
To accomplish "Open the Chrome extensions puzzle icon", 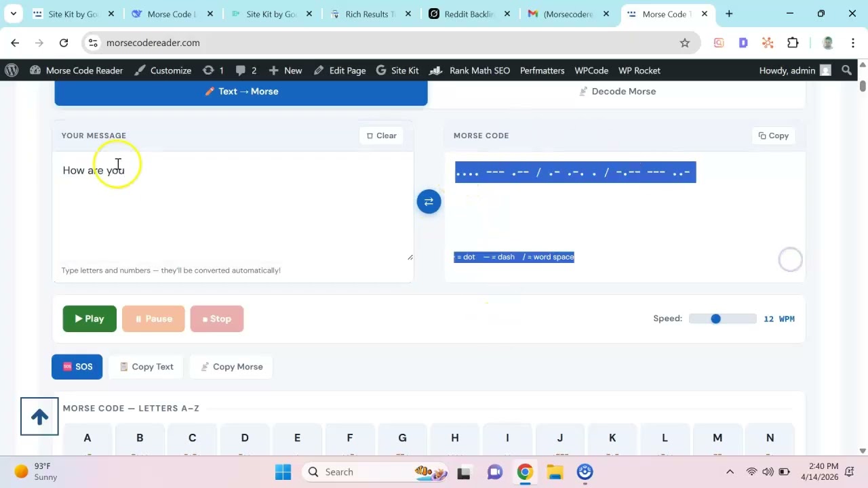I will pos(793,43).
